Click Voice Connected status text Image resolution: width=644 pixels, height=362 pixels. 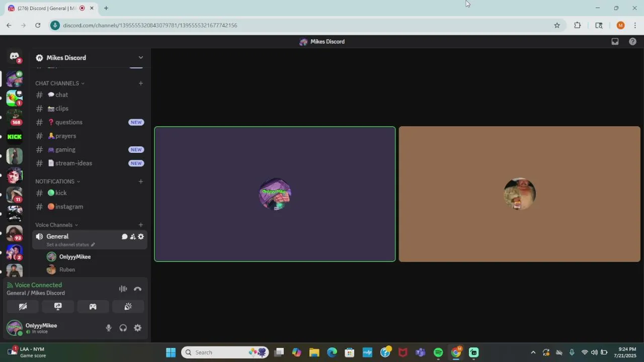click(x=38, y=285)
